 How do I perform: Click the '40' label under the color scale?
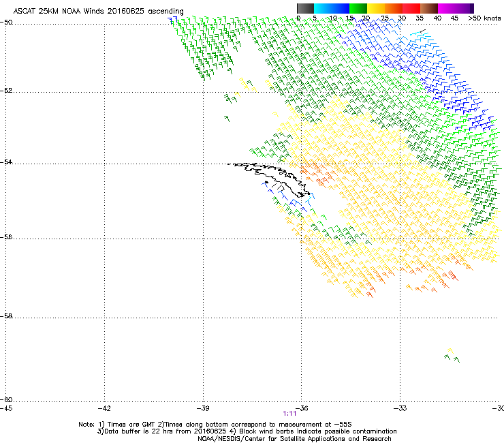tap(437, 18)
